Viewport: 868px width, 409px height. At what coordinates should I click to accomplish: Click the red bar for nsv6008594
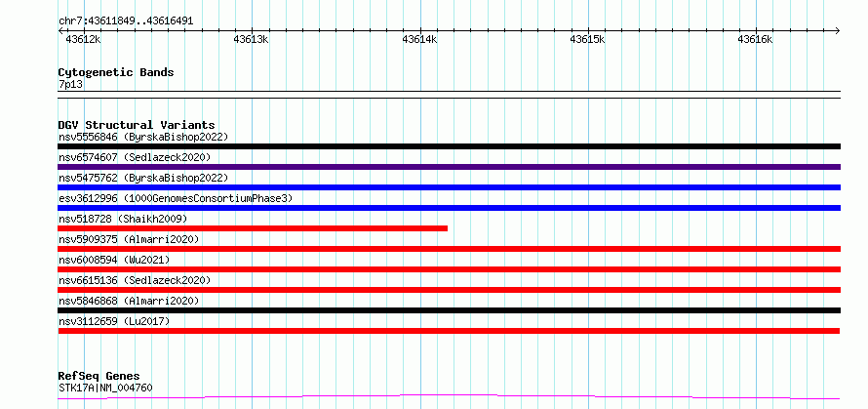(449, 269)
